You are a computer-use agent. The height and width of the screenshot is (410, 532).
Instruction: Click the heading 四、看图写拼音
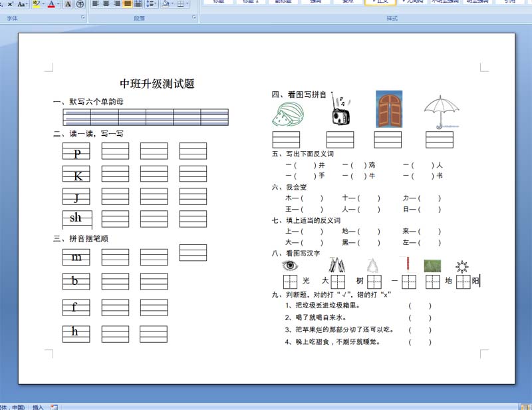299,95
